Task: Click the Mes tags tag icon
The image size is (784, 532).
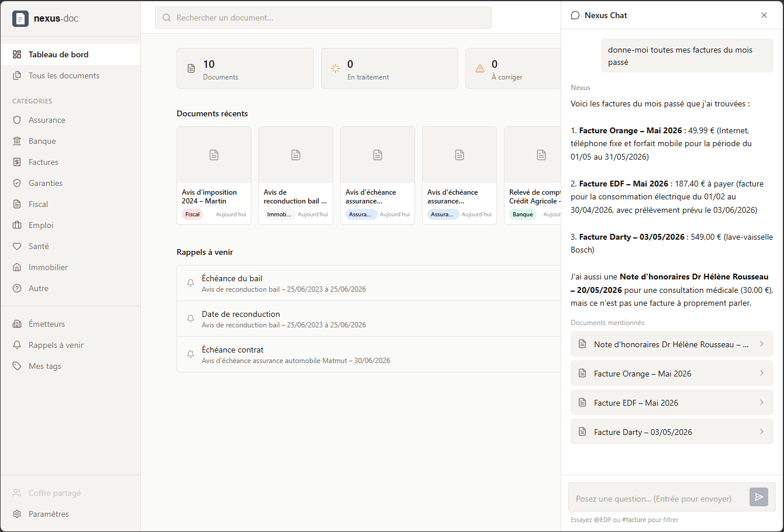Action: (17, 366)
